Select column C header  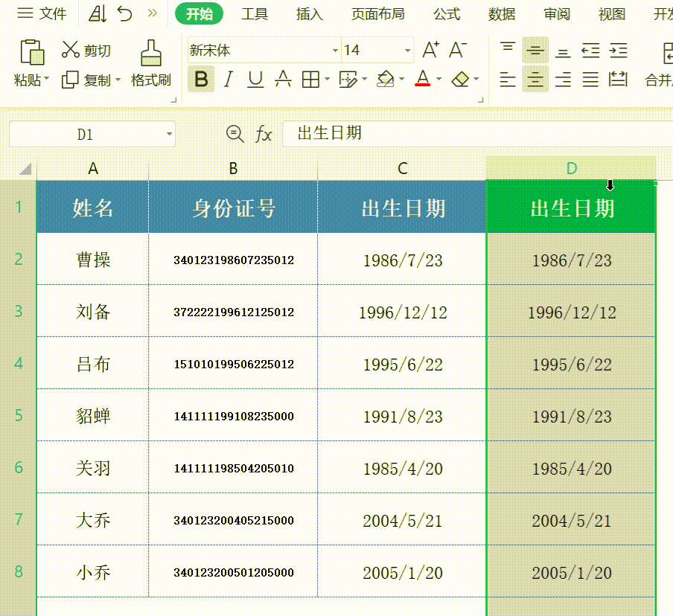click(402, 169)
